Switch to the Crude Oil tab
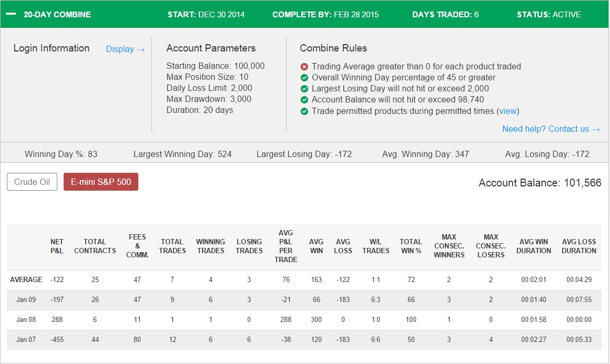Screen dimensions: 610x364 pos(32,182)
